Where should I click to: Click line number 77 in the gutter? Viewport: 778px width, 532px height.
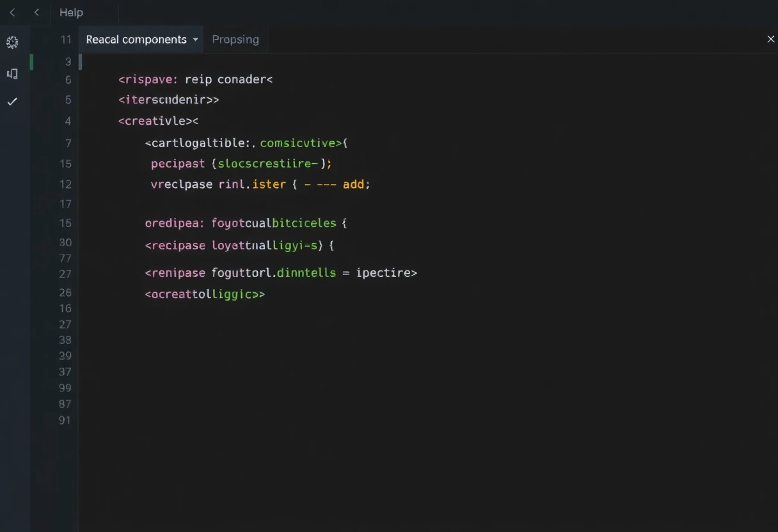(x=65, y=258)
